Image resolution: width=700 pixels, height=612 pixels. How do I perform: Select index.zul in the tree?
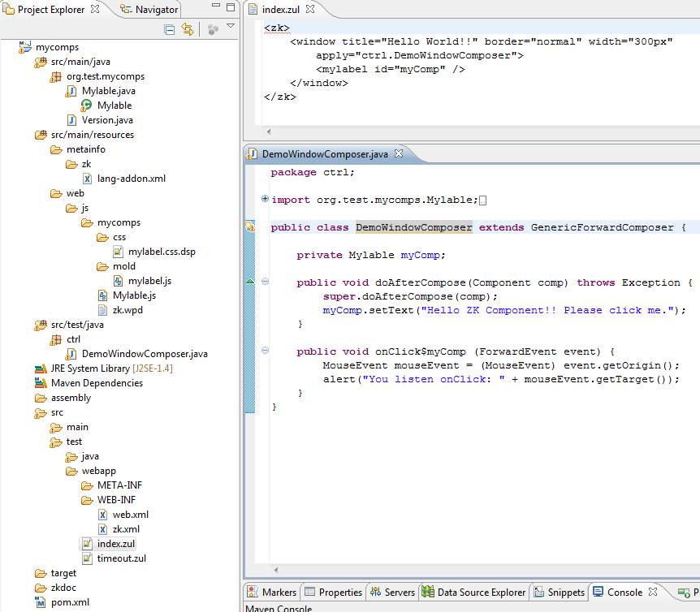point(115,544)
